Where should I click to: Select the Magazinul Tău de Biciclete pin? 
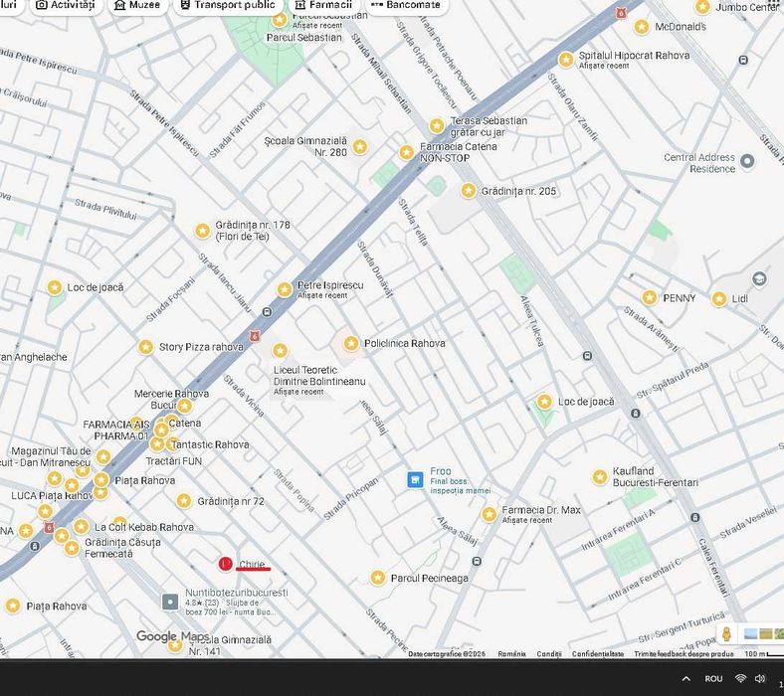(x=103, y=456)
